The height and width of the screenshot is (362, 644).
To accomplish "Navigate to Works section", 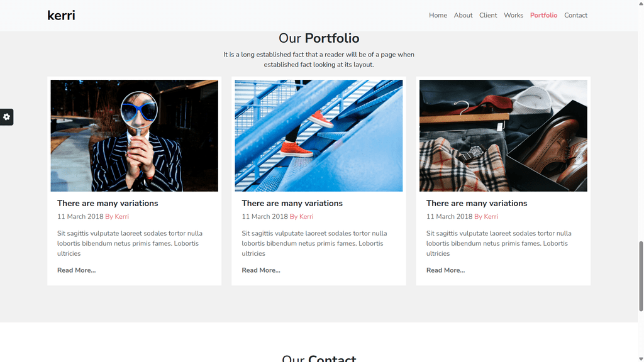I will (513, 15).
